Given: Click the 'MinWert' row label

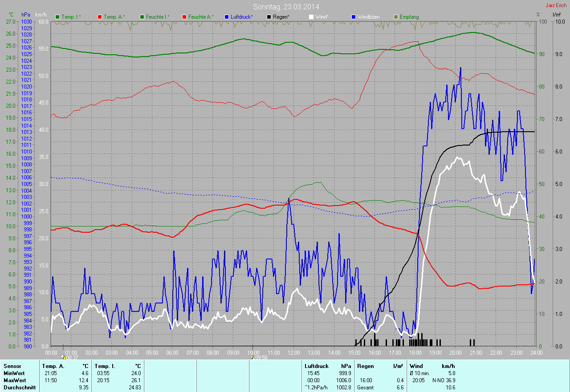Looking at the screenshot, I should [14, 373].
